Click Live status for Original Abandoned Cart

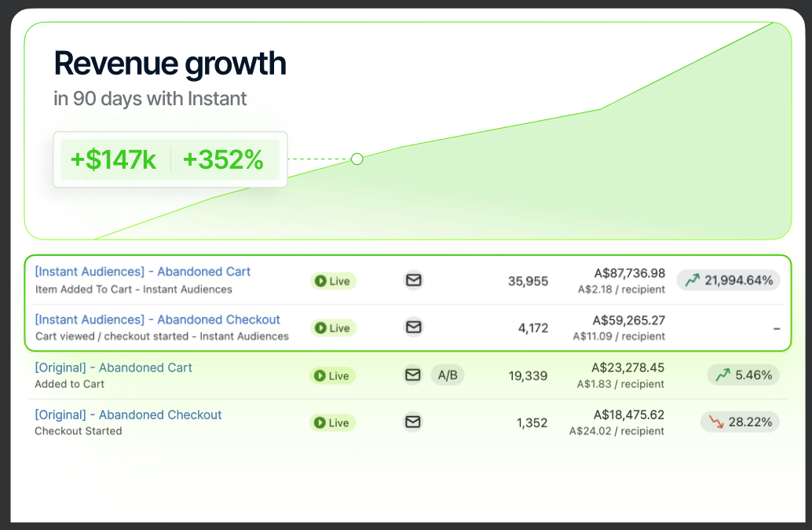pyautogui.click(x=333, y=376)
